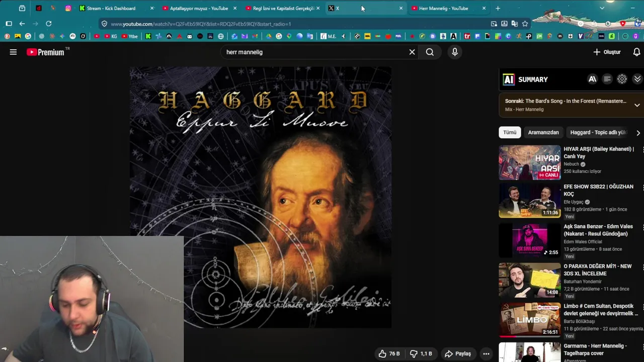This screenshot has height=362, width=644.
Task: Open O PARAYA DEĞER Mİ video title
Action: coord(598,270)
